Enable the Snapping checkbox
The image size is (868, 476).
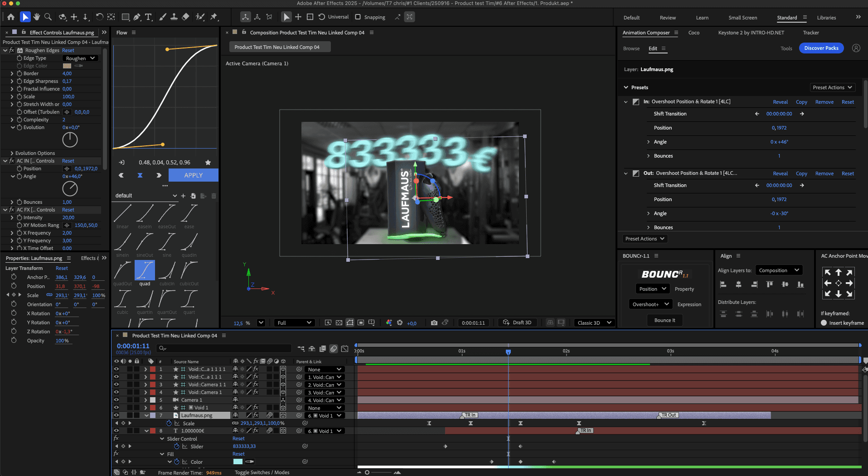click(358, 17)
